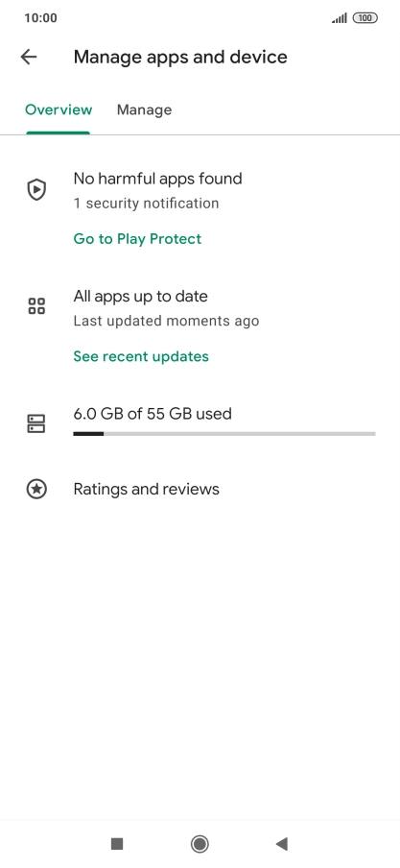This screenshot has height=868, width=400.
Task: Open Ratings and reviews
Action: 146,490
